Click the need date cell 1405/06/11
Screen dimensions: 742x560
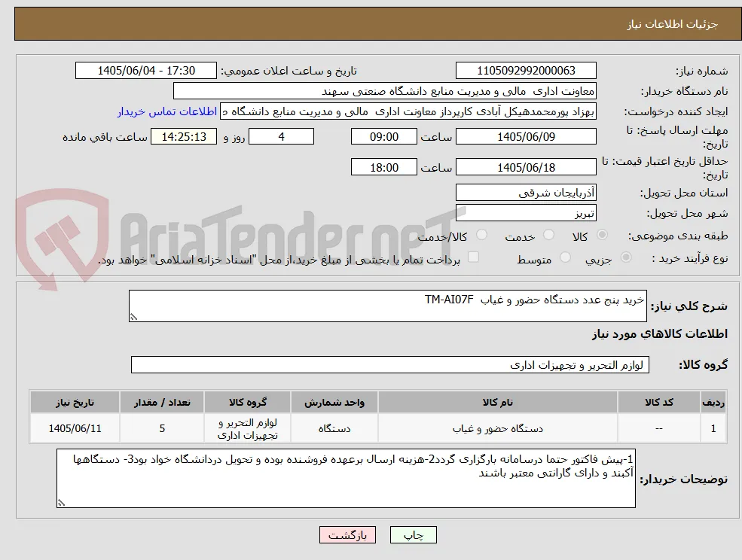75,428
